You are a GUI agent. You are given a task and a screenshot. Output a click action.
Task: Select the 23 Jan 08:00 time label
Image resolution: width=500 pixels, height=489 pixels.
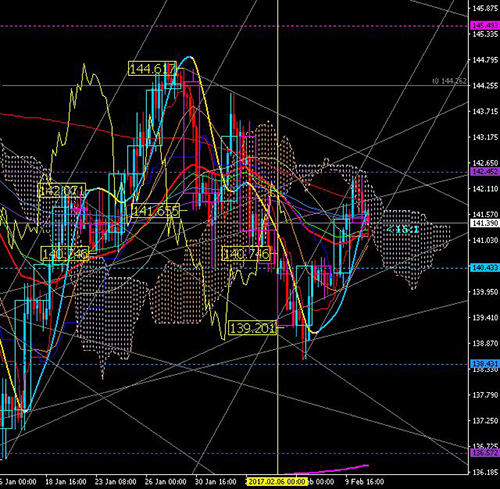coord(115,482)
